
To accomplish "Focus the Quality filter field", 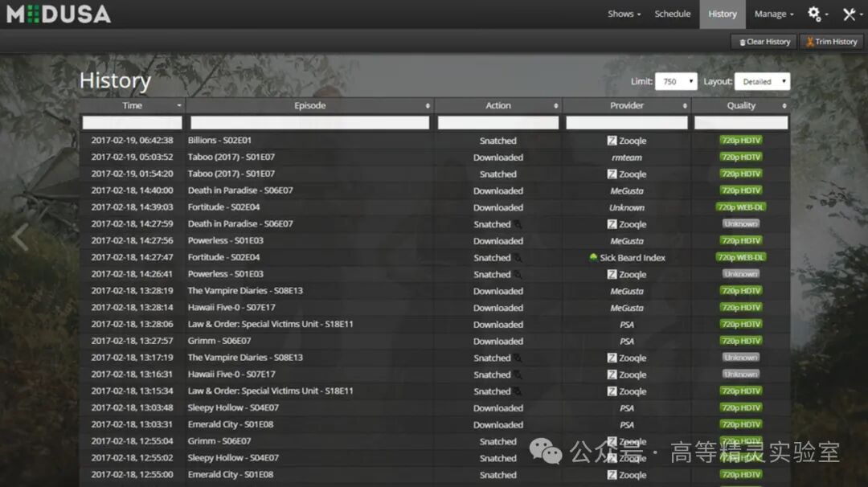I will coord(741,122).
